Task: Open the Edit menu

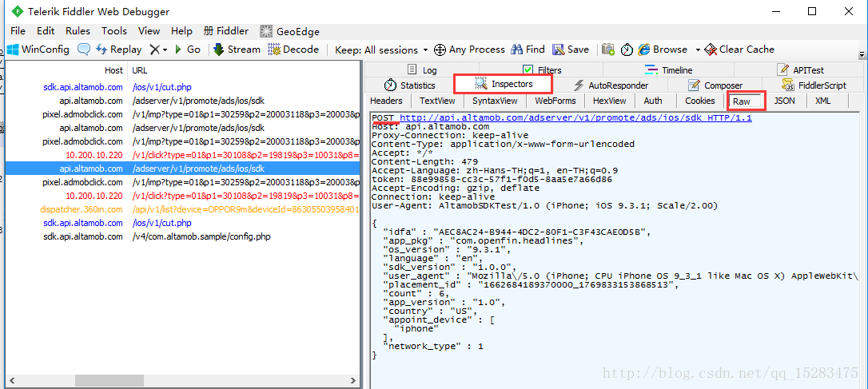Action: 46,31
